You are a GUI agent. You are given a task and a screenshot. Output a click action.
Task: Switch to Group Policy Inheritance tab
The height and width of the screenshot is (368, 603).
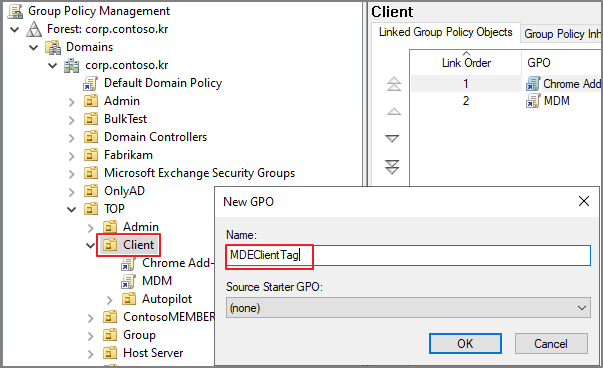(561, 34)
